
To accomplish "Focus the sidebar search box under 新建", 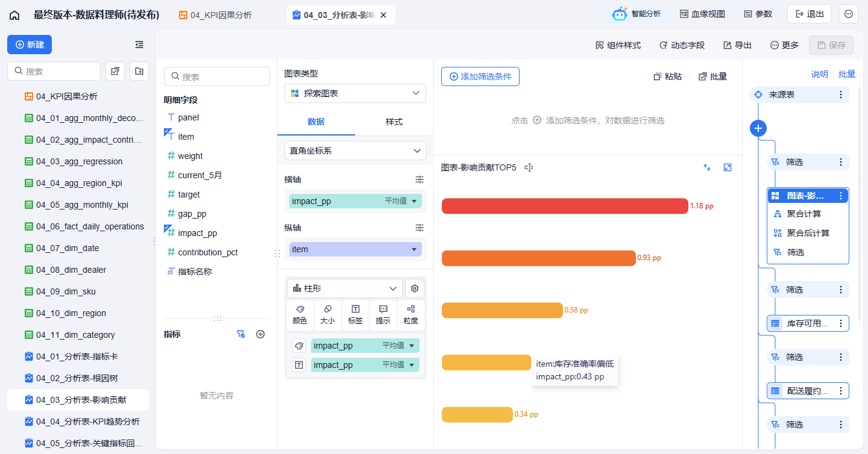I will pyautogui.click(x=54, y=71).
